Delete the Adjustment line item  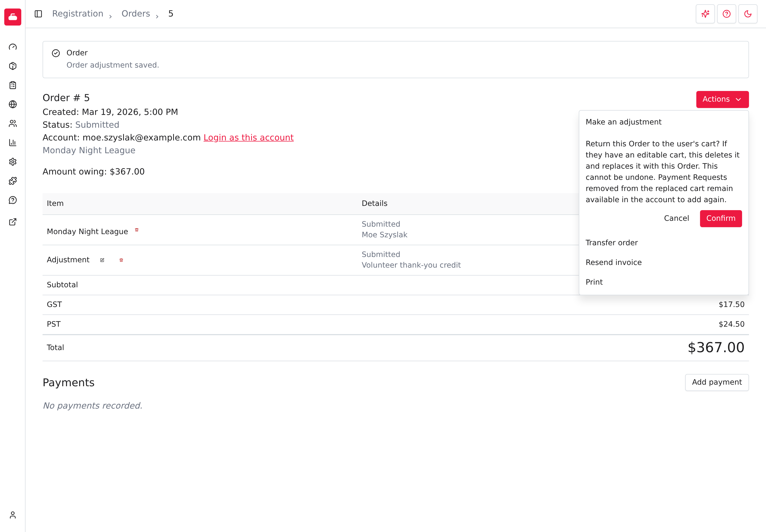click(x=121, y=260)
